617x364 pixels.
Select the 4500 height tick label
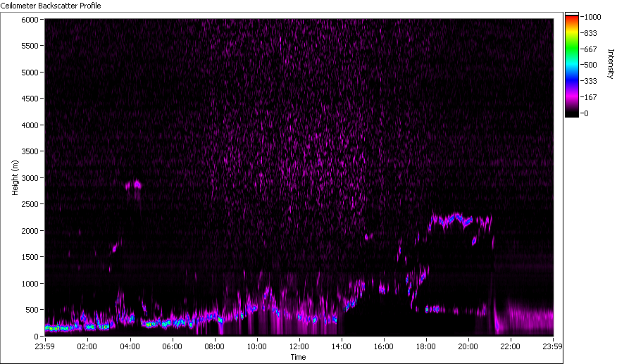(x=30, y=99)
